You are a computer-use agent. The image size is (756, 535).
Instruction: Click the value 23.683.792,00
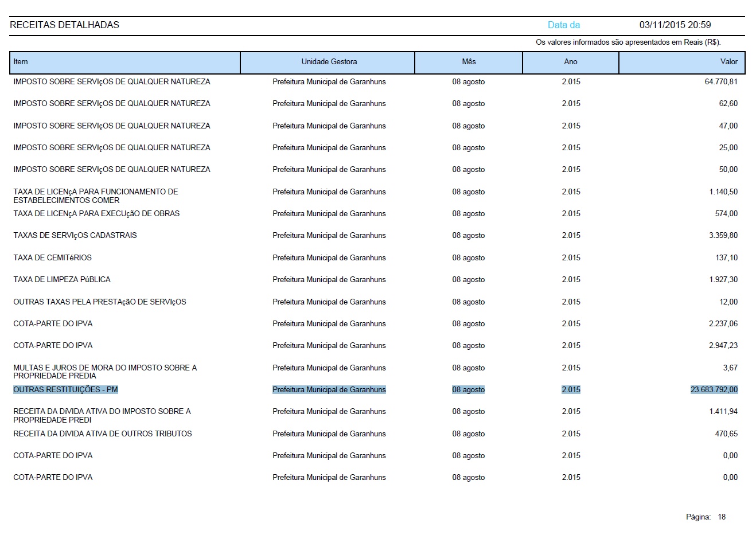(x=714, y=390)
